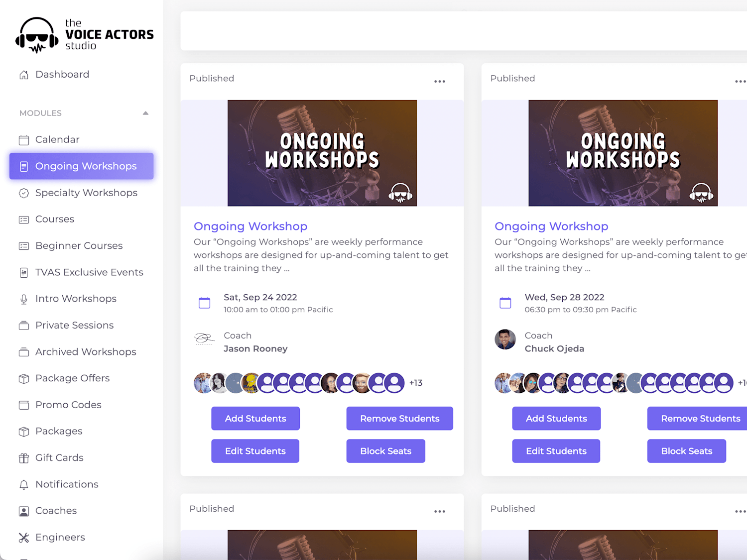Open the three-dot menu on Sep 24 workshop card

pos(439,82)
